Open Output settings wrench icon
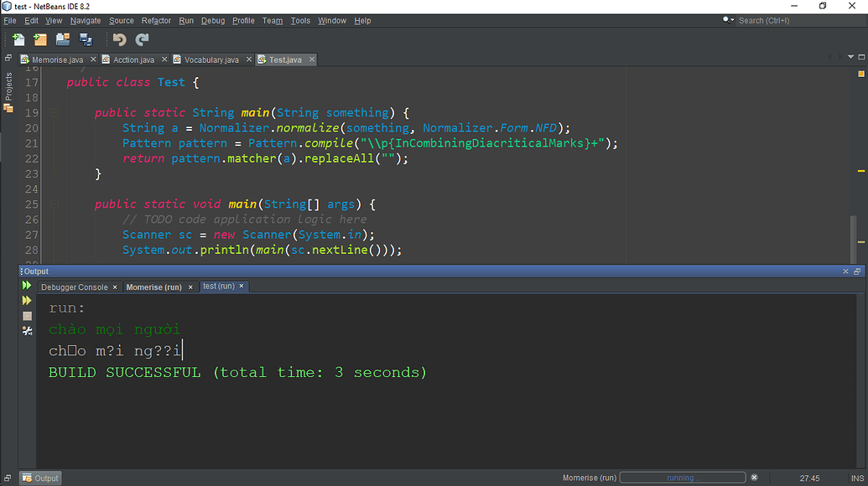 coord(27,331)
